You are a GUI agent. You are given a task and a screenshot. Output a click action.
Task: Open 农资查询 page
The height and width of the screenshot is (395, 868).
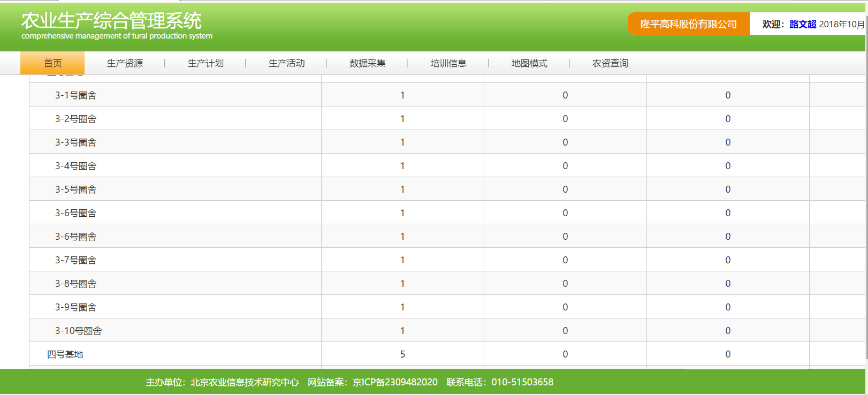pyautogui.click(x=610, y=63)
